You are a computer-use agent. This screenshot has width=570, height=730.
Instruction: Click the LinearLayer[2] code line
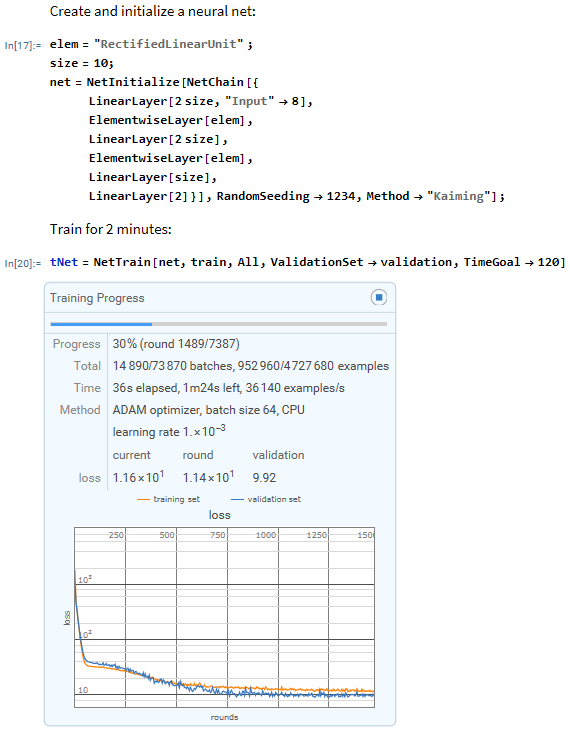pos(138,196)
